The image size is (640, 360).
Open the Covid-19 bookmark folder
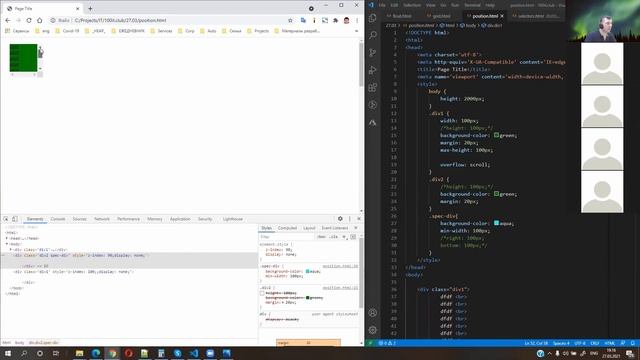pyautogui.click(x=68, y=31)
